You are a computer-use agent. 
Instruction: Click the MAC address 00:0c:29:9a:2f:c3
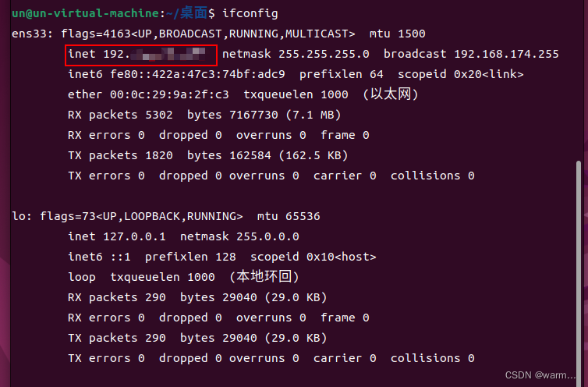(x=169, y=94)
